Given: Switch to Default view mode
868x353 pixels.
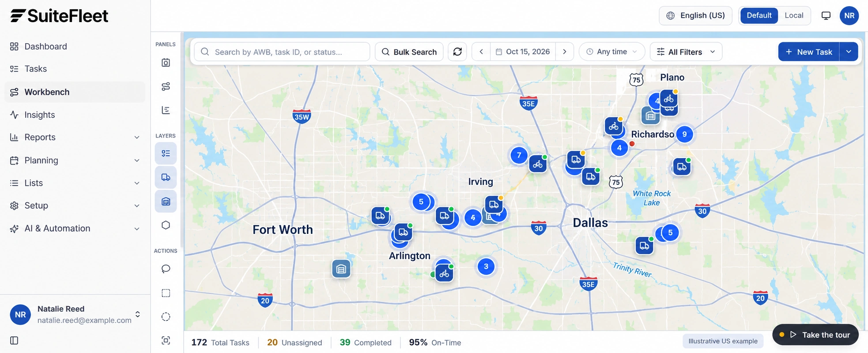Looking at the screenshot, I should [759, 15].
